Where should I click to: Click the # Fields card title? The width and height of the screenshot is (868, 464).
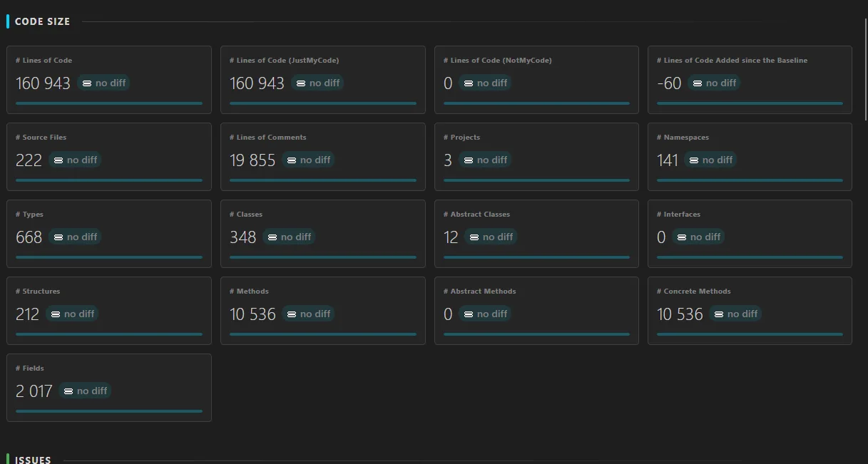click(x=29, y=368)
